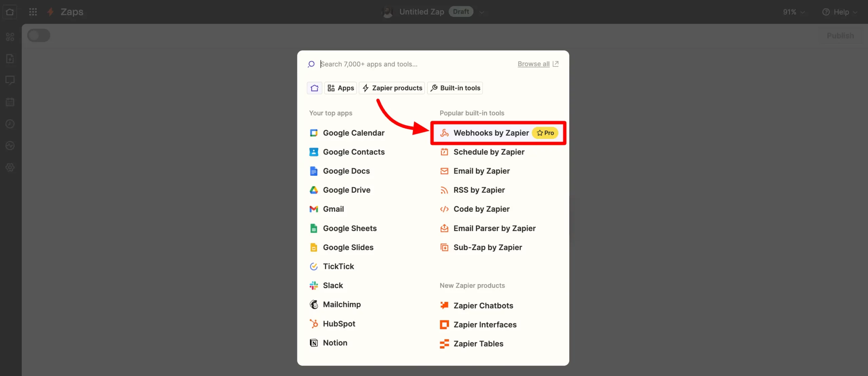Image resolution: width=868 pixels, height=376 pixels.
Task: Open the apps grid launcher icon
Action: (x=33, y=12)
